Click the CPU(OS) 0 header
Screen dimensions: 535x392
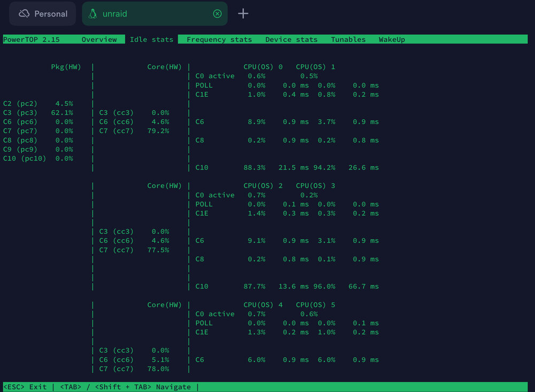point(263,67)
